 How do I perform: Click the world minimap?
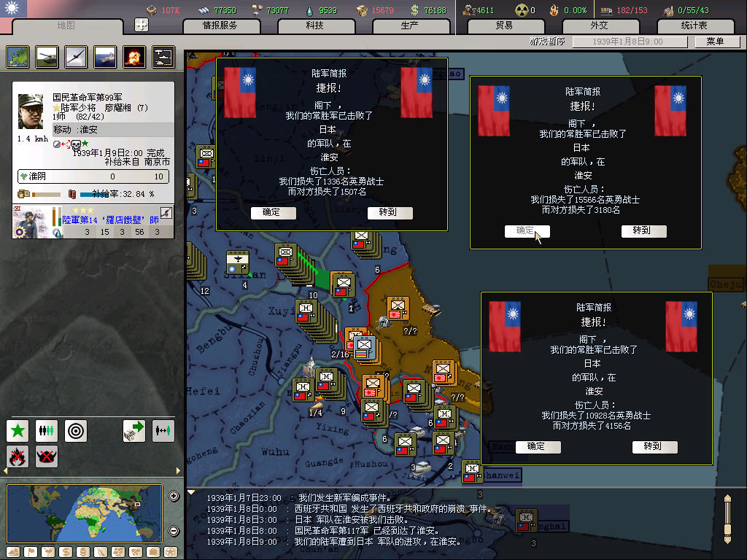(x=85, y=513)
